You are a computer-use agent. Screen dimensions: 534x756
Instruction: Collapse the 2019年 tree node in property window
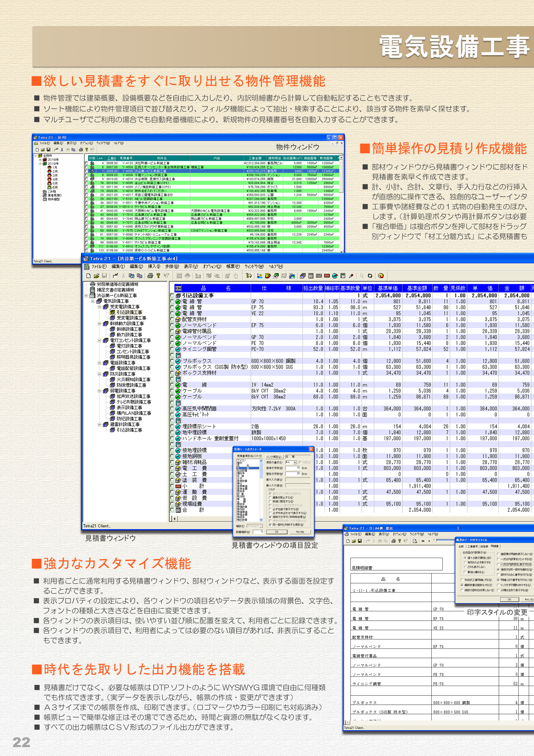40,164
